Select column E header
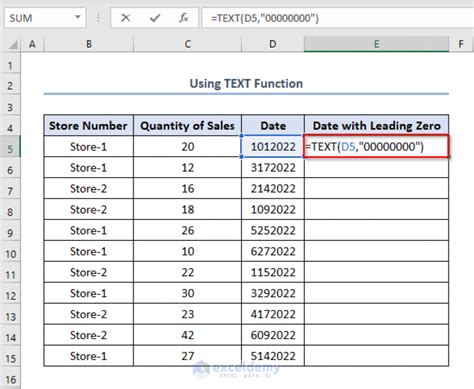 [x=376, y=44]
